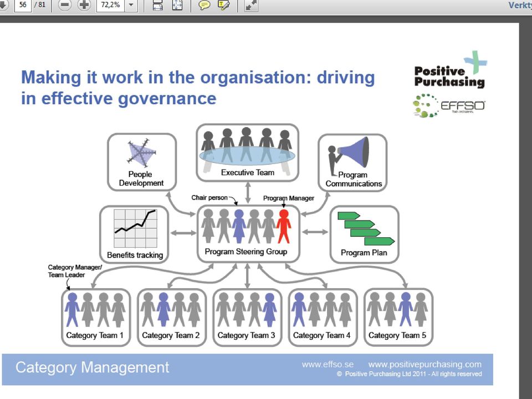
Task: Click the line chart graphic in Benefits tracking
Action: 136,228
